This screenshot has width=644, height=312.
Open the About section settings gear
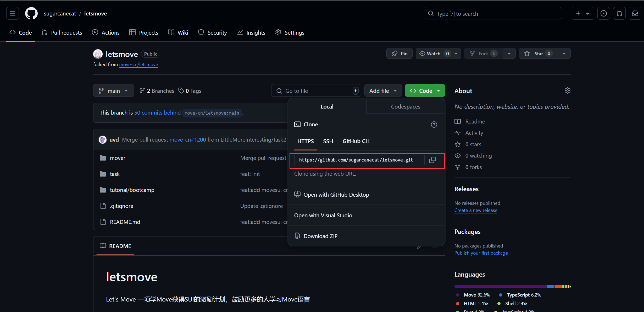(567, 91)
